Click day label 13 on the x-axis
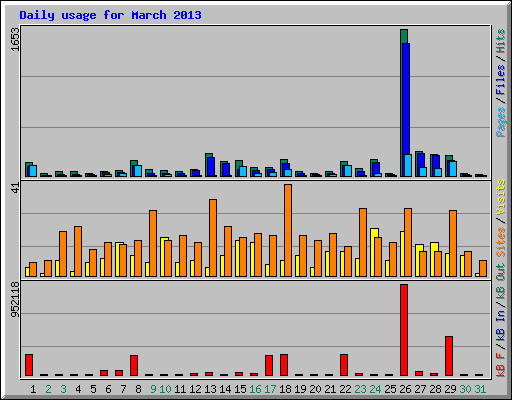Image resolution: width=512 pixels, height=400 pixels. pos(210,389)
